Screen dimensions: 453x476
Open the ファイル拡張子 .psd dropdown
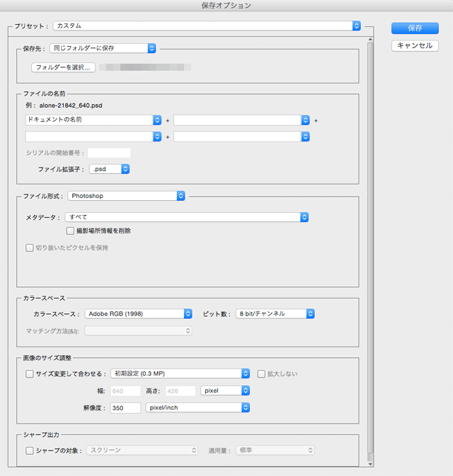point(110,170)
